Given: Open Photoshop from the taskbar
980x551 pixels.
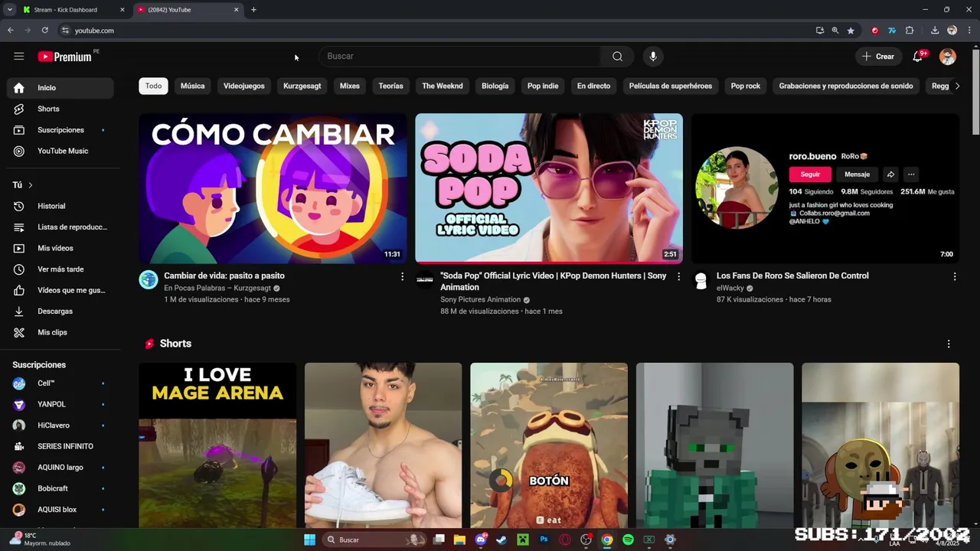Looking at the screenshot, I should click(544, 540).
